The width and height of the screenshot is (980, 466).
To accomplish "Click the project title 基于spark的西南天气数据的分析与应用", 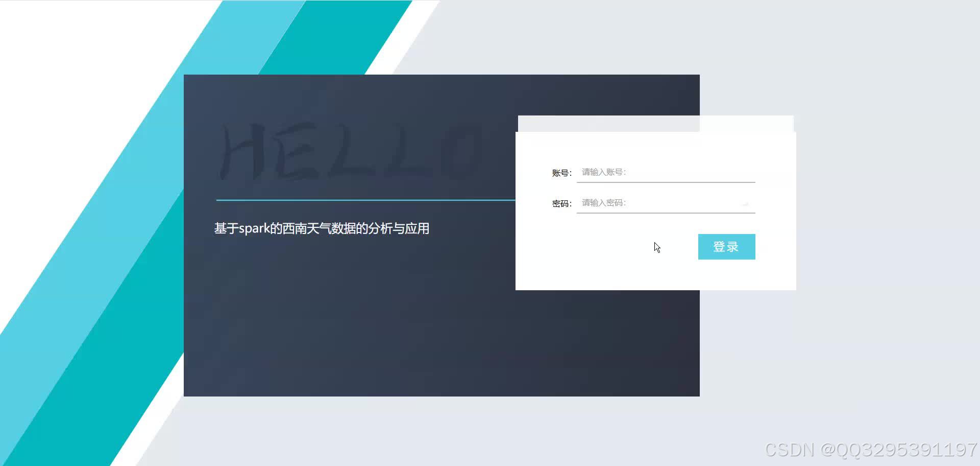I will [322, 228].
